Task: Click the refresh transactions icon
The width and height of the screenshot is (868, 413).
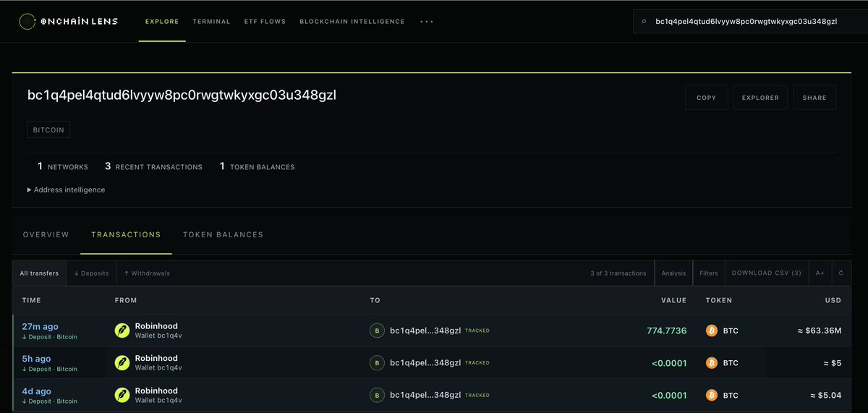Action: 841,273
